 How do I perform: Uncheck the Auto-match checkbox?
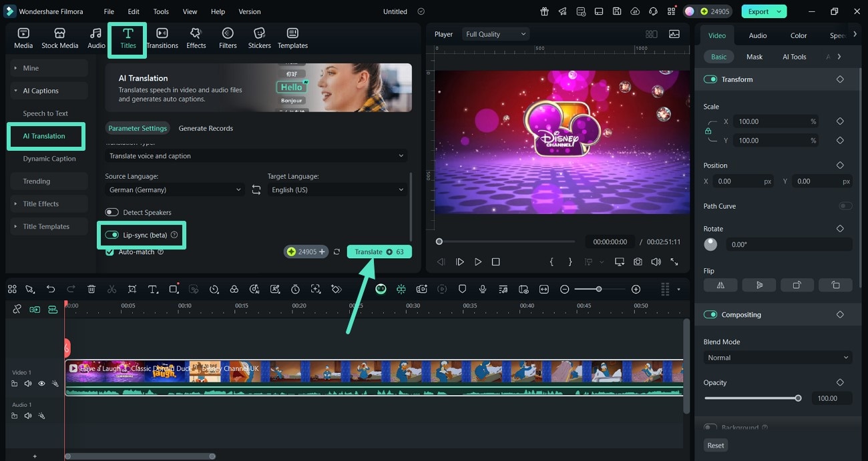coord(110,252)
